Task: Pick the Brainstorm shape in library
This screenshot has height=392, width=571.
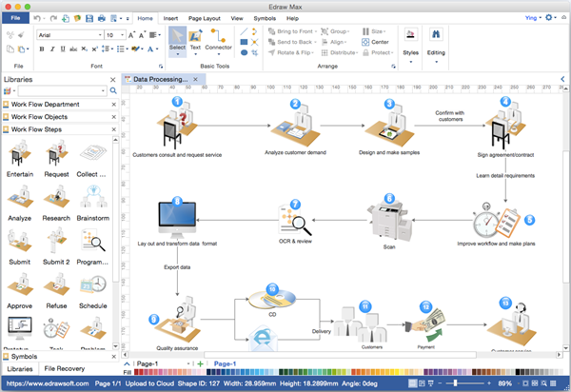Action: [x=93, y=203]
